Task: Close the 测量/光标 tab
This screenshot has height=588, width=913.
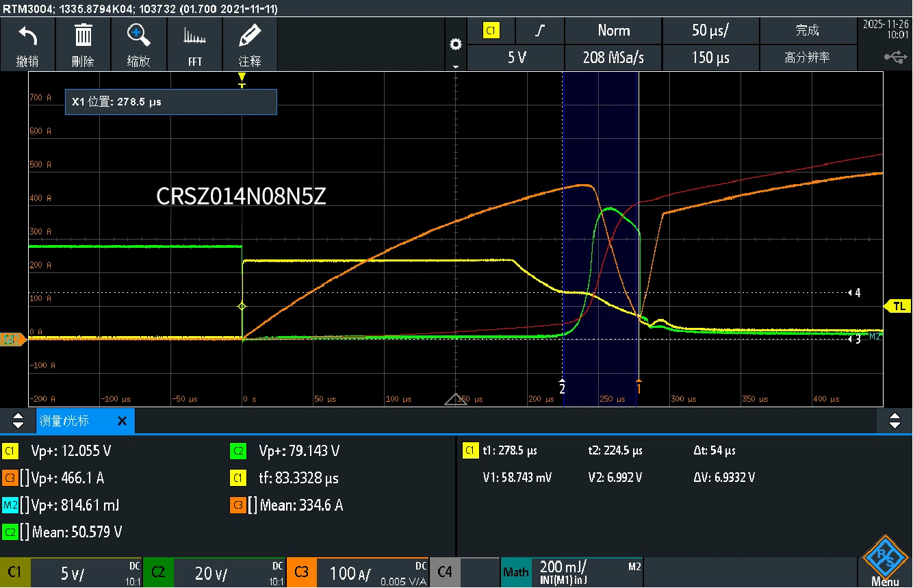Action: point(122,421)
